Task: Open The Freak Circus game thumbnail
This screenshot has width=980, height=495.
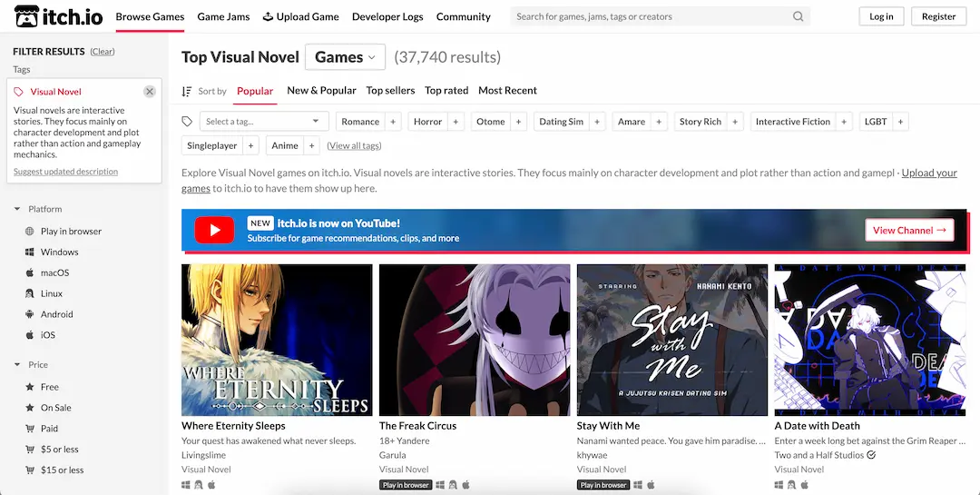Action: (x=475, y=340)
